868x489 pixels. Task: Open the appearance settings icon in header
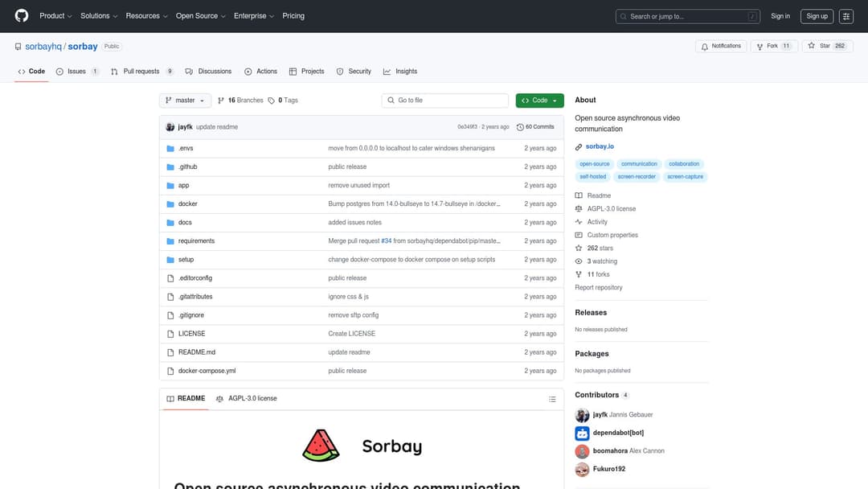[x=845, y=17]
